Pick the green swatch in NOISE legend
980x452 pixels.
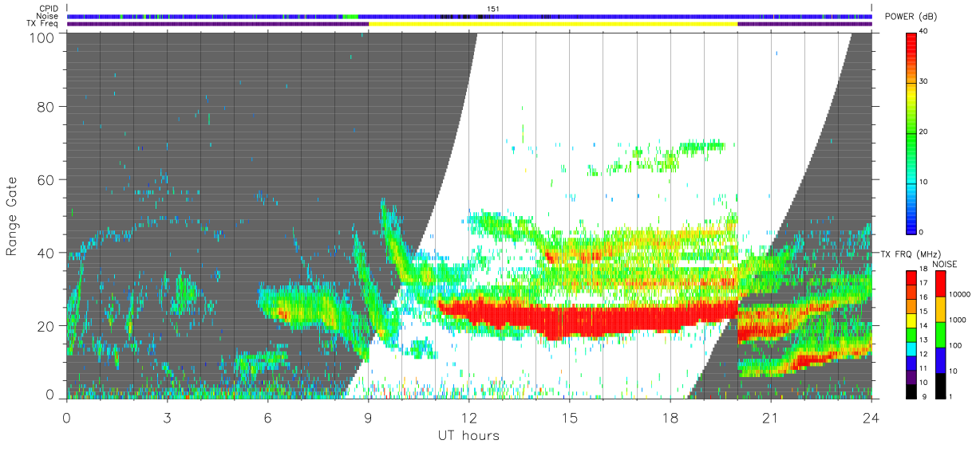coord(942,334)
